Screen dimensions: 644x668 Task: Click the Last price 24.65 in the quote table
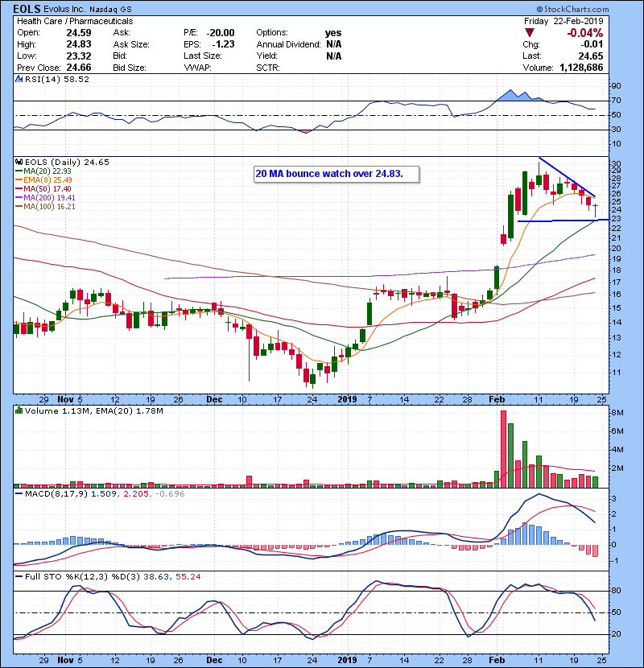click(x=591, y=56)
